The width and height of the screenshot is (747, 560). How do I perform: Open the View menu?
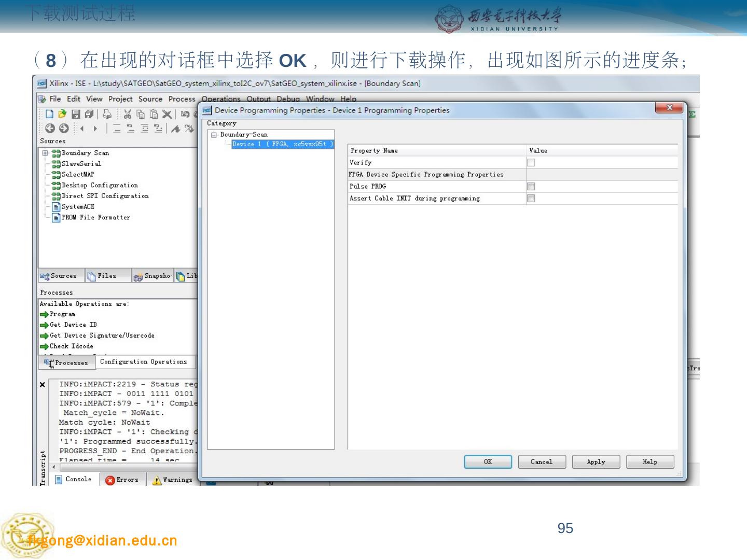(x=94, y=99)
